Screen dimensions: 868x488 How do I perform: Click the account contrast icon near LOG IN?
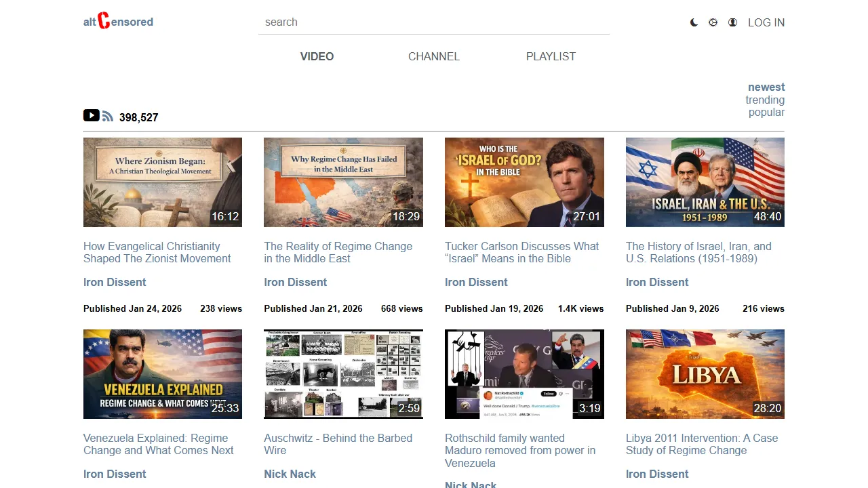point(732,22)
